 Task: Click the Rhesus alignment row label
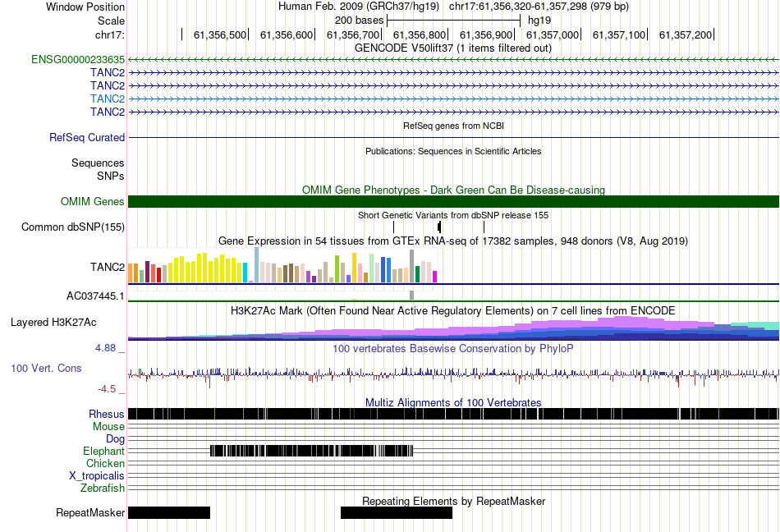(x=107, y=414)
